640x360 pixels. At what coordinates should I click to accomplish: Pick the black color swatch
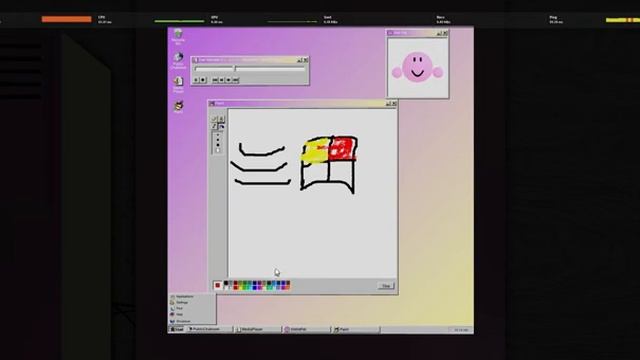(x=226, y=283)
